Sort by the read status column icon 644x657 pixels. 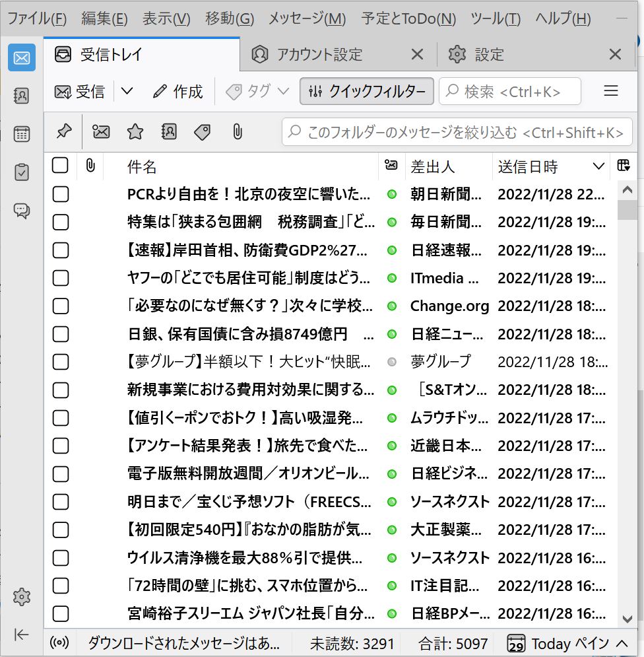[391, 166]
